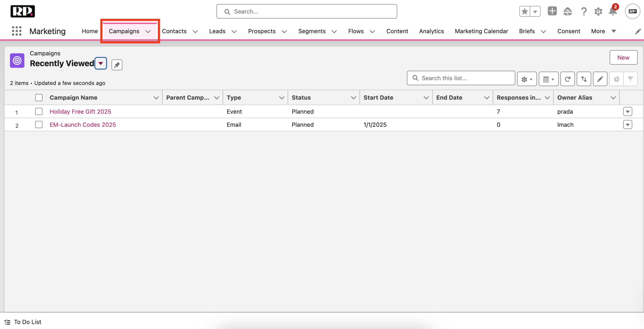The image size is (644, 329).
Task: Go to the Marketing Calendar tab
Action: tap(481, 31)
